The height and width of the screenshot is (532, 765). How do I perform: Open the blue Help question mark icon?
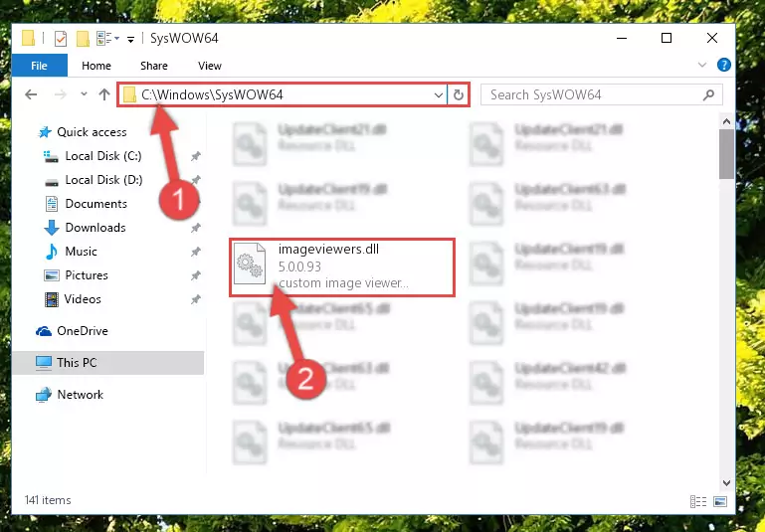tap(724, 65)
